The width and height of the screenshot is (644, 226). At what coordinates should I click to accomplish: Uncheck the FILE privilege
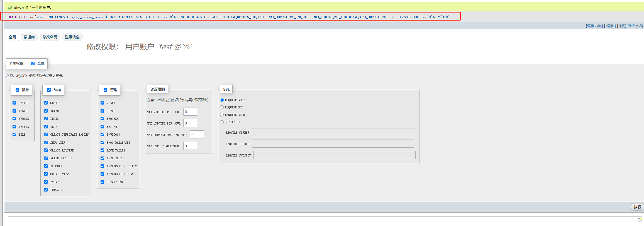pos(14,134)
